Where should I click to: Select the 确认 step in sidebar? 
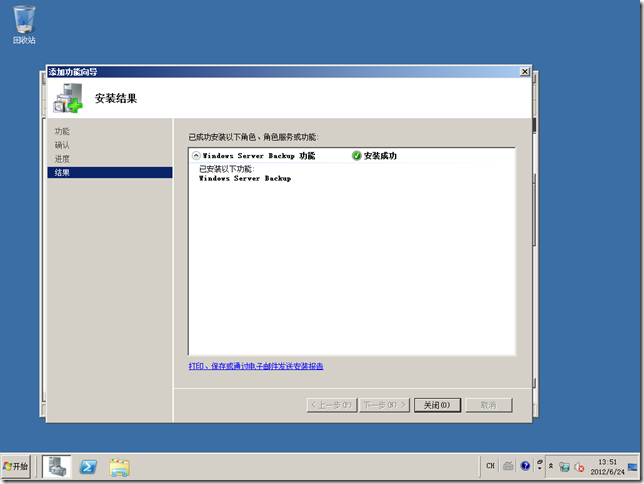coord(62,145)
